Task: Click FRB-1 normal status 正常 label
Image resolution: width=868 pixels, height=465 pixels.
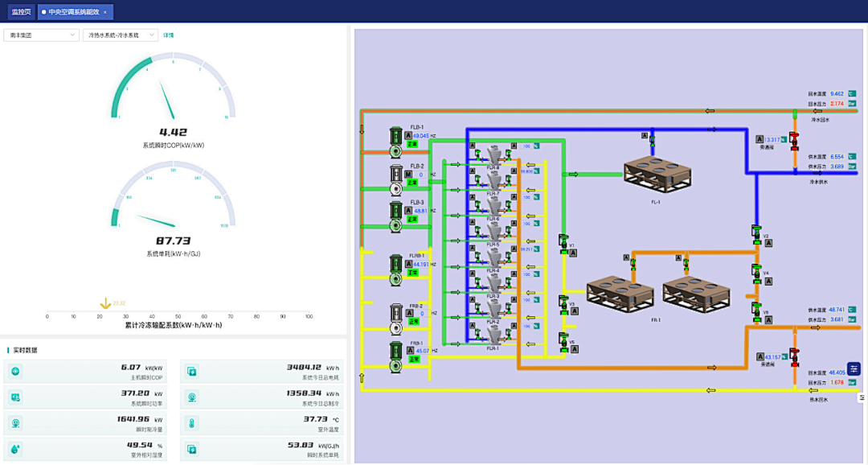Action: click(414, 359)
